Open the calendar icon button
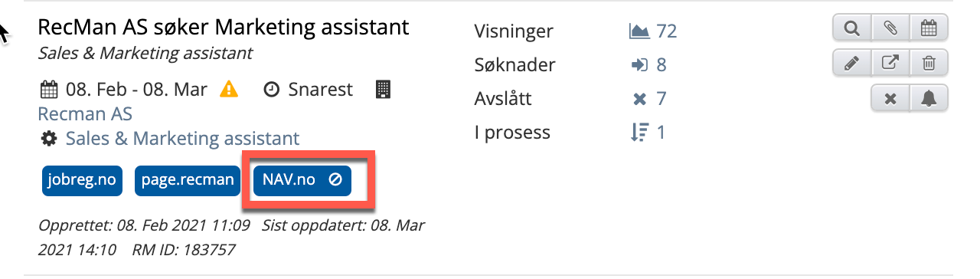 tap(929, 28)
